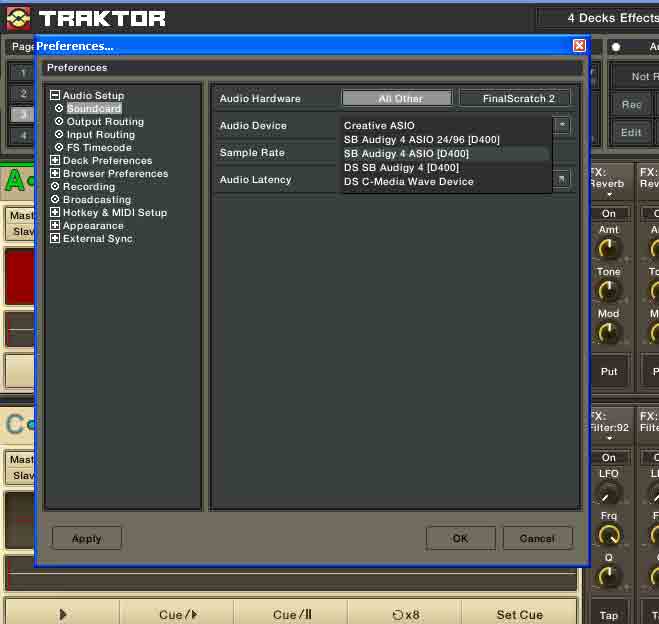Image resolution: width=659 pixels, height=624 pixels.
Task: Adjust the Reverb Mod knob
Action: click(x=608, y=332)
